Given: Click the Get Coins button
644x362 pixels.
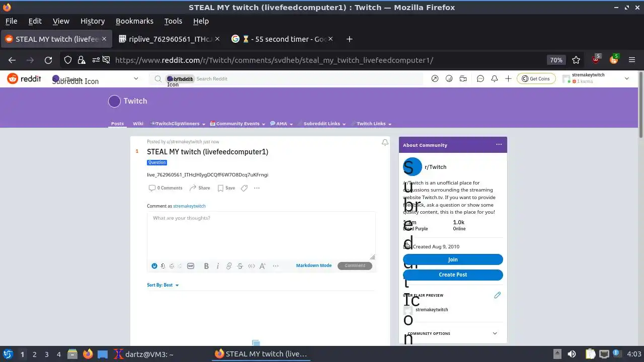Looking at the screenshot, I should pyautogui.click(x=536, y=79).
